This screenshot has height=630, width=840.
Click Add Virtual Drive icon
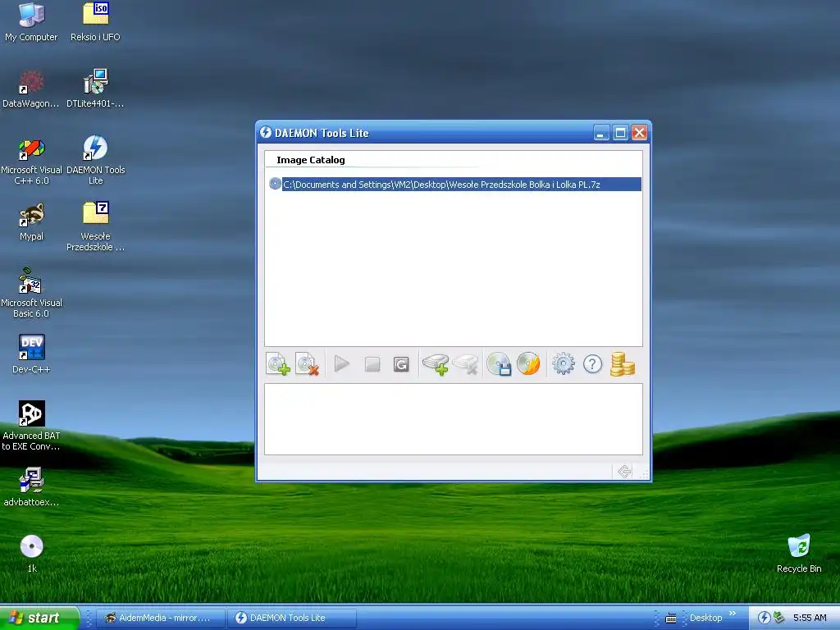coord(436,364)
